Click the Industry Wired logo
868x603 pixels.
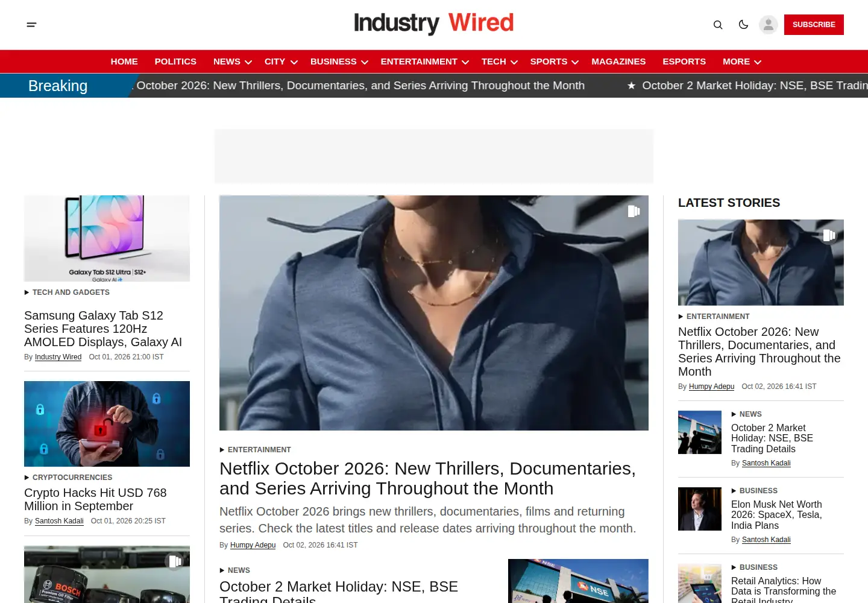tap(434, 24)
